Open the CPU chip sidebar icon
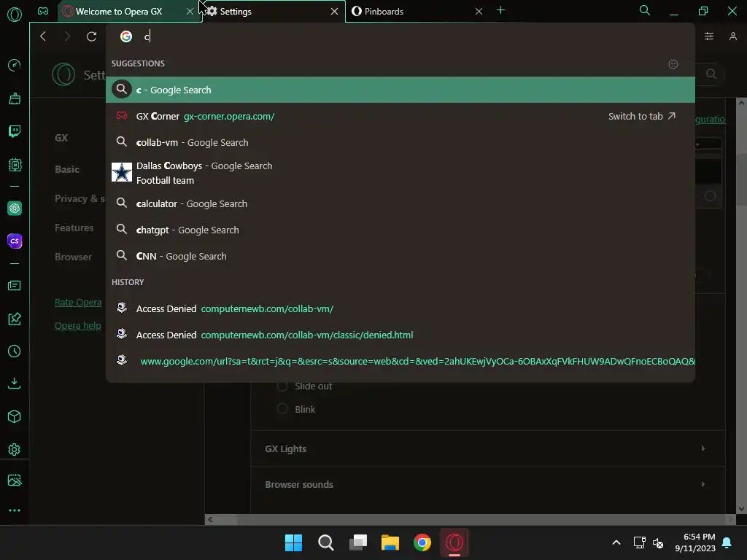Image resolution: width=747 pixels, height=560 pixels. point(15,165)
